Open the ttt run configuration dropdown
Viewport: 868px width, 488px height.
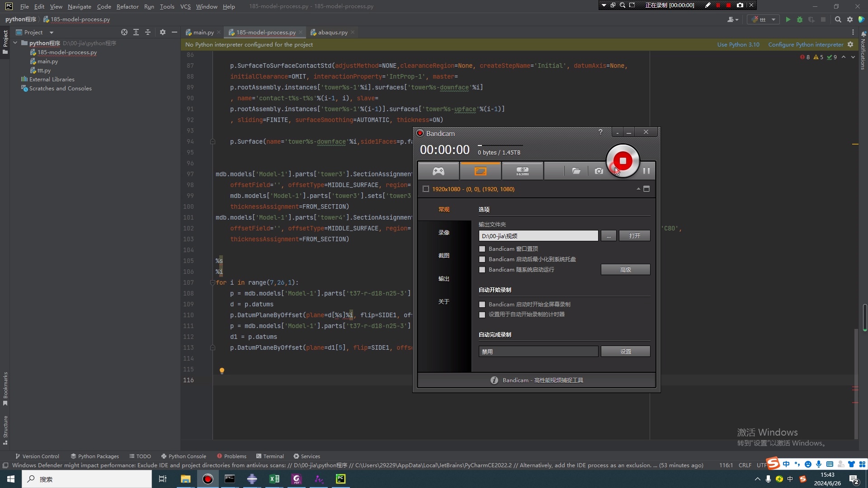(774, 20)
